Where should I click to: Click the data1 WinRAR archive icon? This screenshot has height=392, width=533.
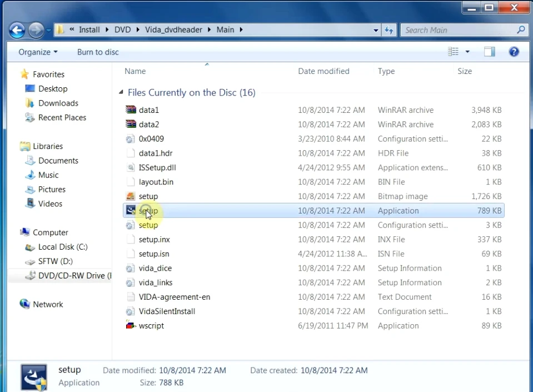(x=131, y=110)
